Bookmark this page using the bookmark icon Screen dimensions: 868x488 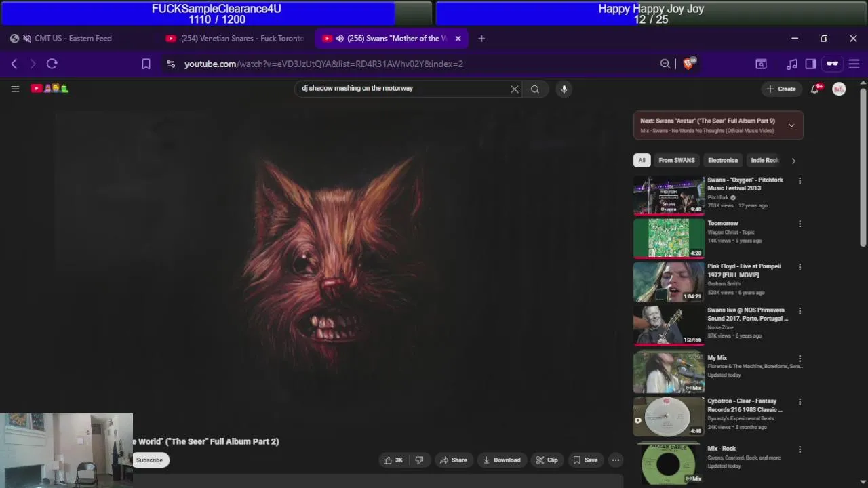[146, 64]
